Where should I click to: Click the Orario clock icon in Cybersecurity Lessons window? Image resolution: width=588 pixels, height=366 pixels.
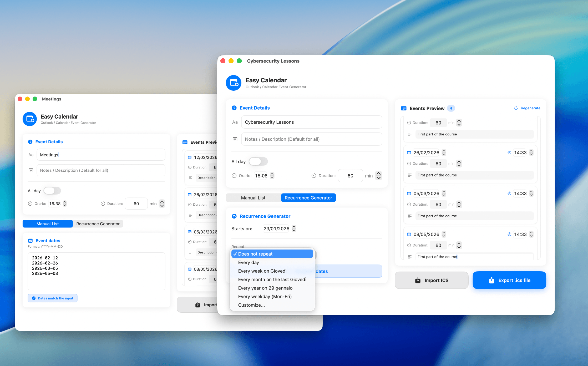click(x=234, y=176)
